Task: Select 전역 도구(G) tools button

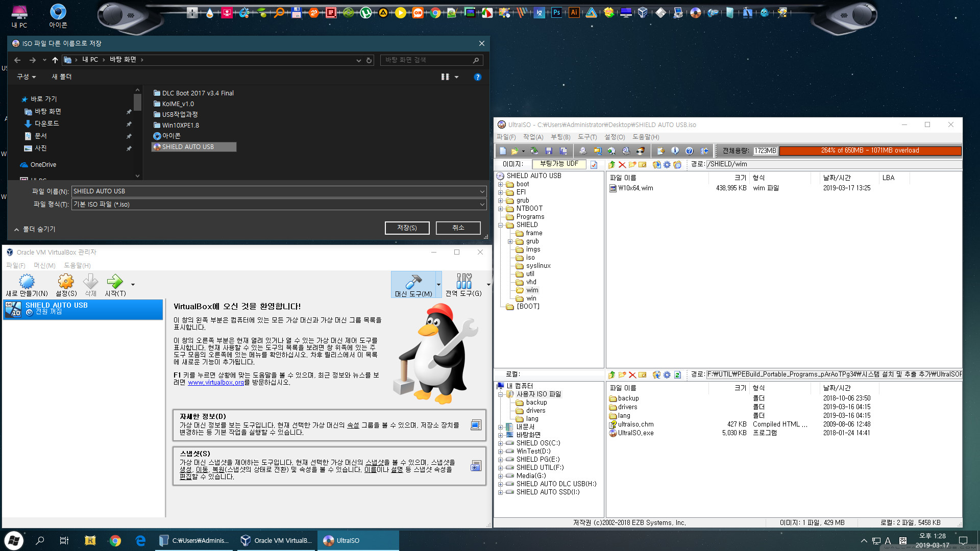Action: [x=463, y=285]
